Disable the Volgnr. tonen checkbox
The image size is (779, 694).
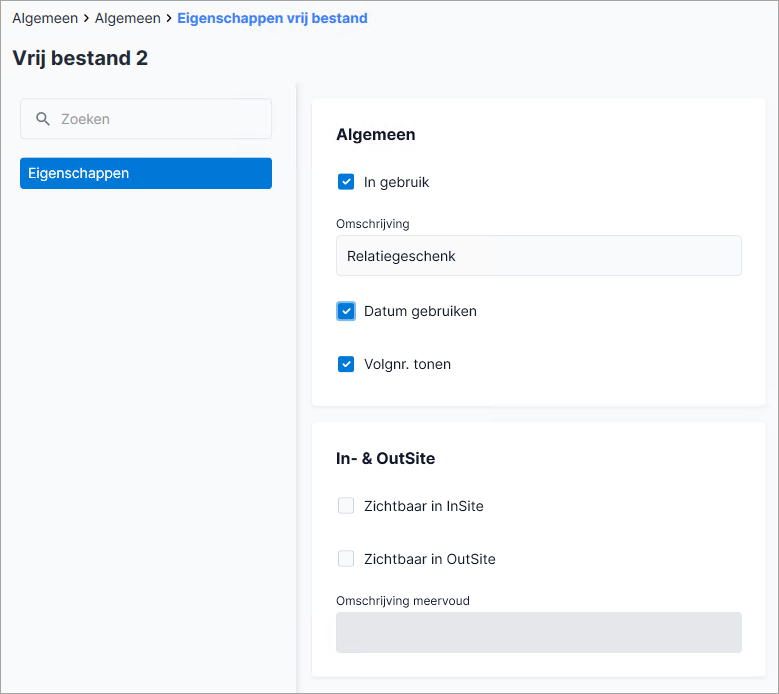346,364
